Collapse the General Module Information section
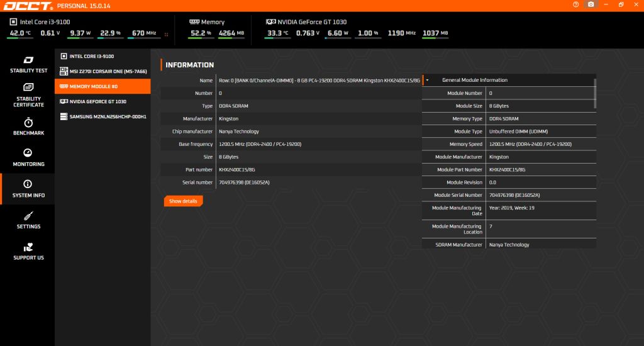The width and height of the screenshot is (644, 346). point(428,80)
